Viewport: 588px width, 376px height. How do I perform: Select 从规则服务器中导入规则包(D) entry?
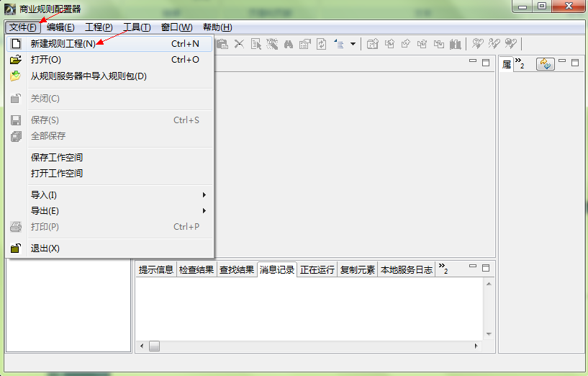(110, 76)
